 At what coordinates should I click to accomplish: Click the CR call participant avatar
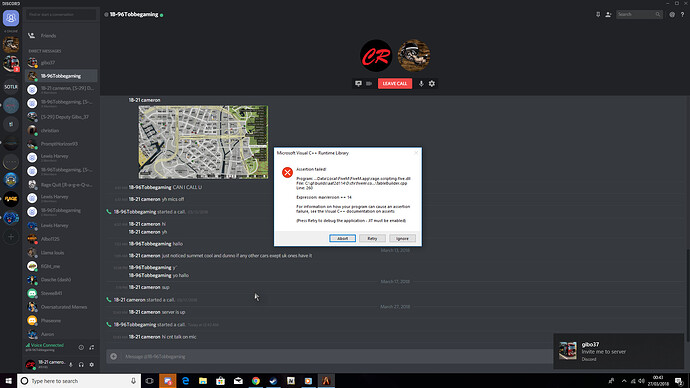(376, 55)
